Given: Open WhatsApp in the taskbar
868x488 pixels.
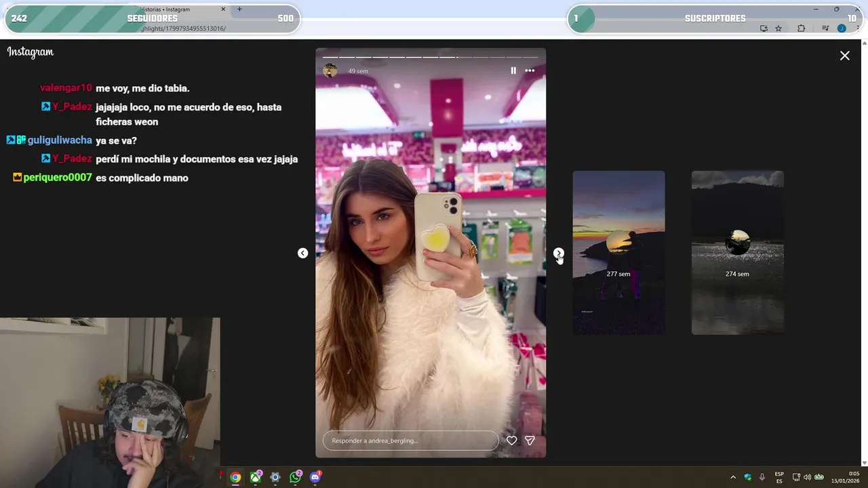Looking at the screenshot, I should click(x=295, y=477).
